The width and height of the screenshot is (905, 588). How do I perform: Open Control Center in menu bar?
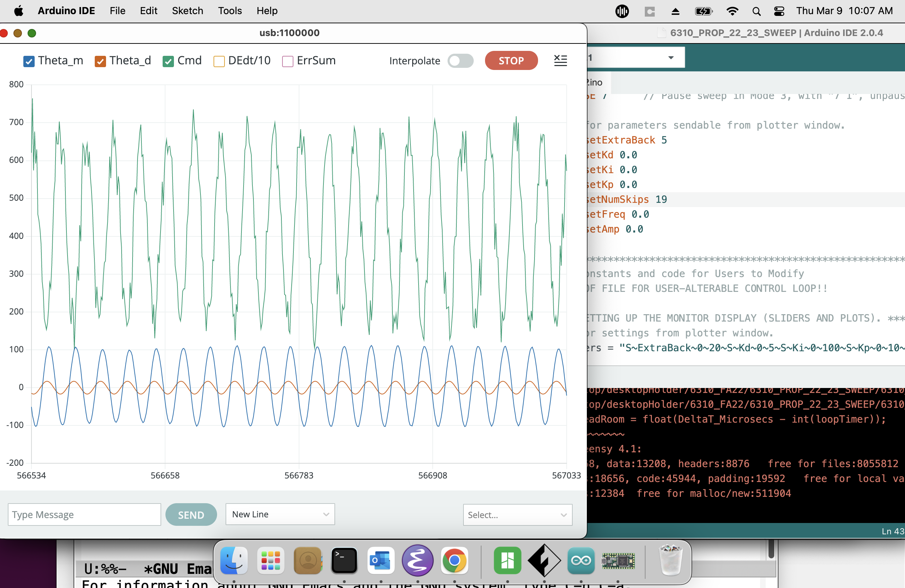pos(779,11)
